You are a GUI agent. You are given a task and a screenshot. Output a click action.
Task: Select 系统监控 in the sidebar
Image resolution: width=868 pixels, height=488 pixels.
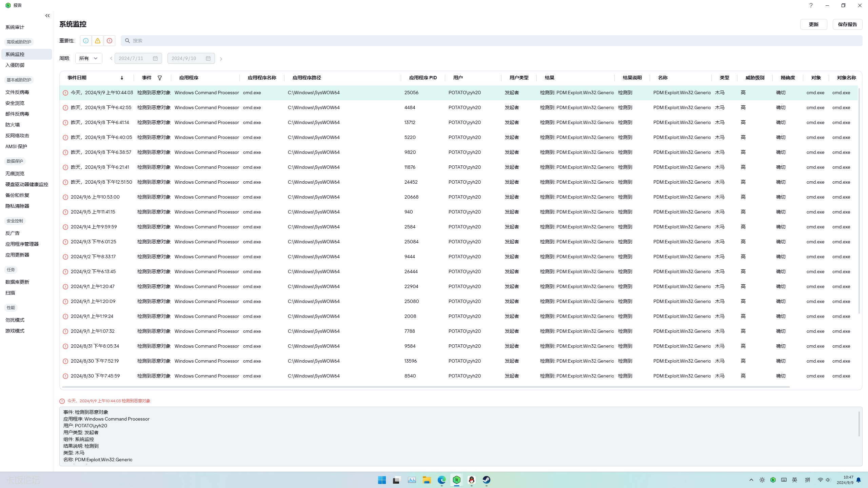click(27, 54)
